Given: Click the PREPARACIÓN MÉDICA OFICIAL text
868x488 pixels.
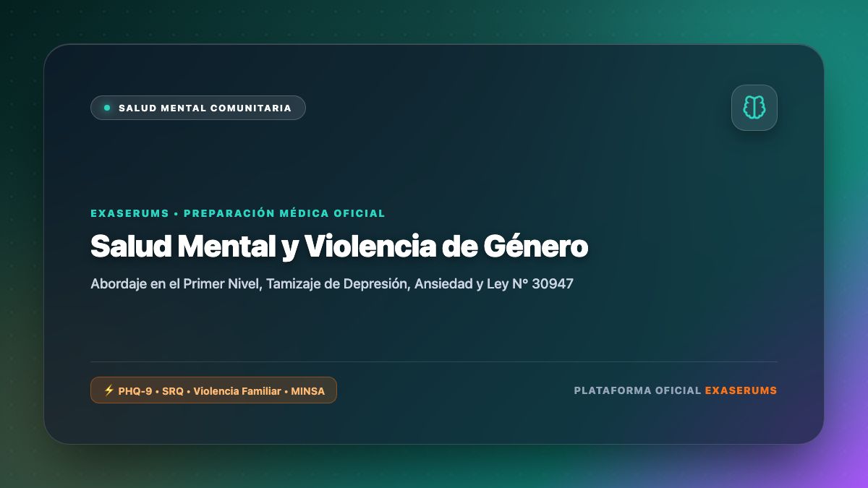Looking at the screenshot, I should coord(284,213).
